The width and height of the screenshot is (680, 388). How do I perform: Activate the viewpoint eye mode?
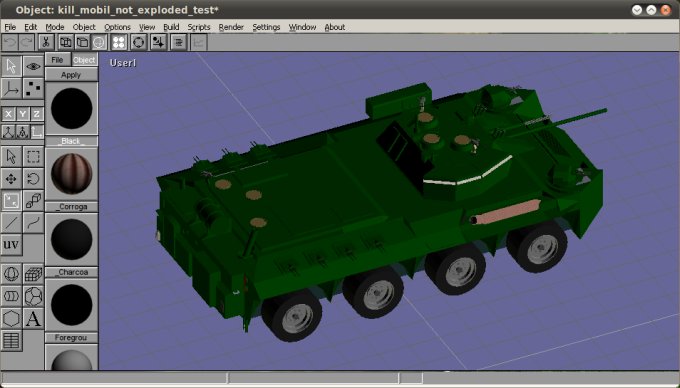point(33,66)
